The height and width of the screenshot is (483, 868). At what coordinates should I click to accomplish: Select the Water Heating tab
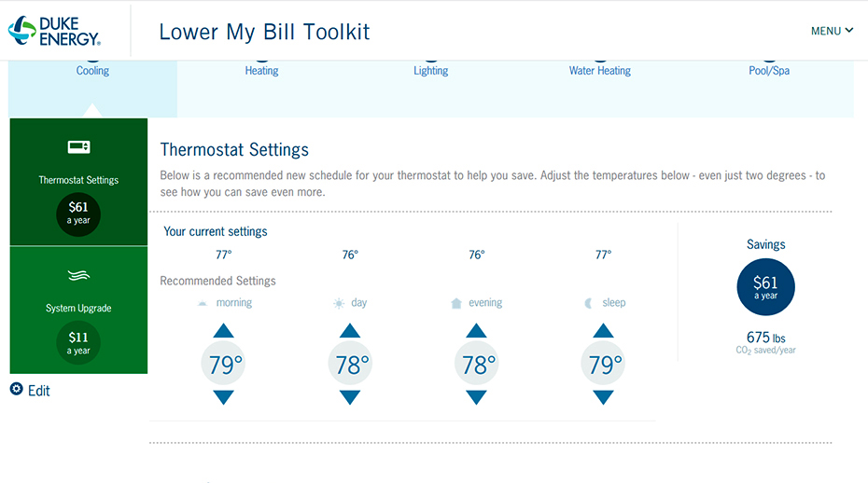[x=599, y=70]
